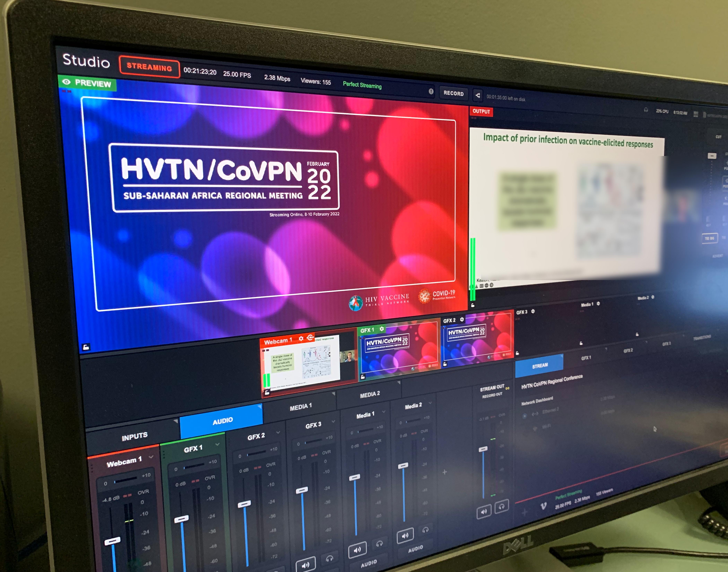Click the share icon next to RECORD
Viewport: 728px width, 572px height.
click(x=478, y=96)
